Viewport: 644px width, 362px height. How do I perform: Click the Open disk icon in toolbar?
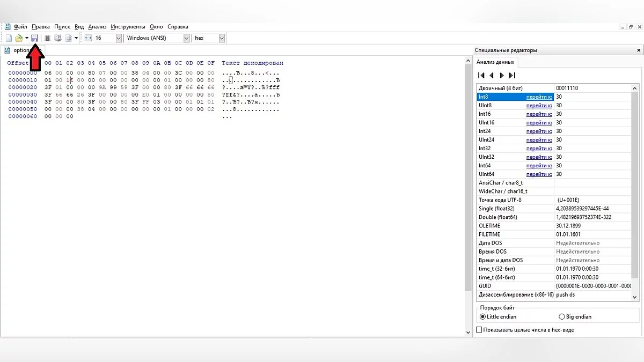[x=58, y=38]
